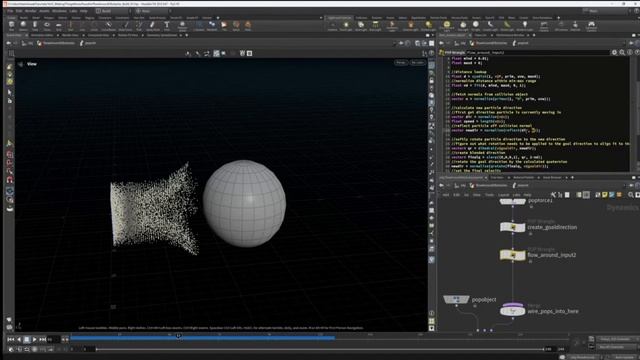Viewport: 640px width, 360px height.
Task: Open network editor find node magnifier
Action: point(631,195)
